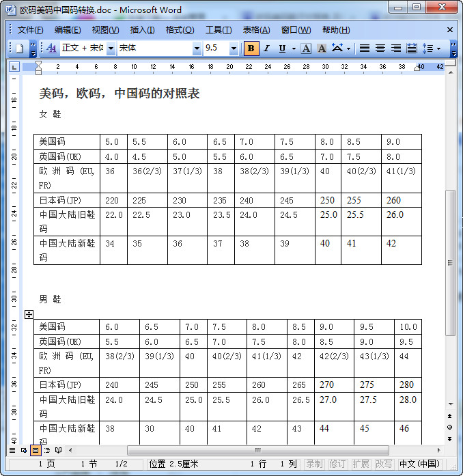This screenshot has height=476, width=463.
Task: Click the 日本码(JP) cell in women's table
Action: point(67,200)
